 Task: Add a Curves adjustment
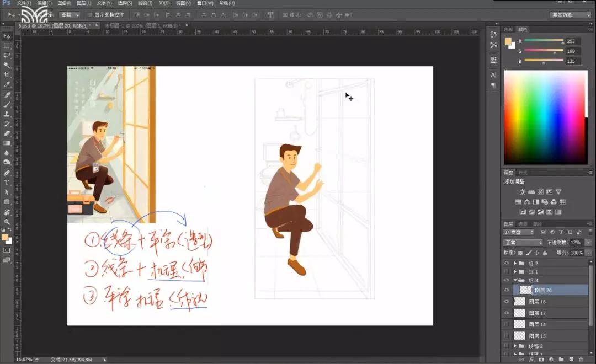[540, 192]
